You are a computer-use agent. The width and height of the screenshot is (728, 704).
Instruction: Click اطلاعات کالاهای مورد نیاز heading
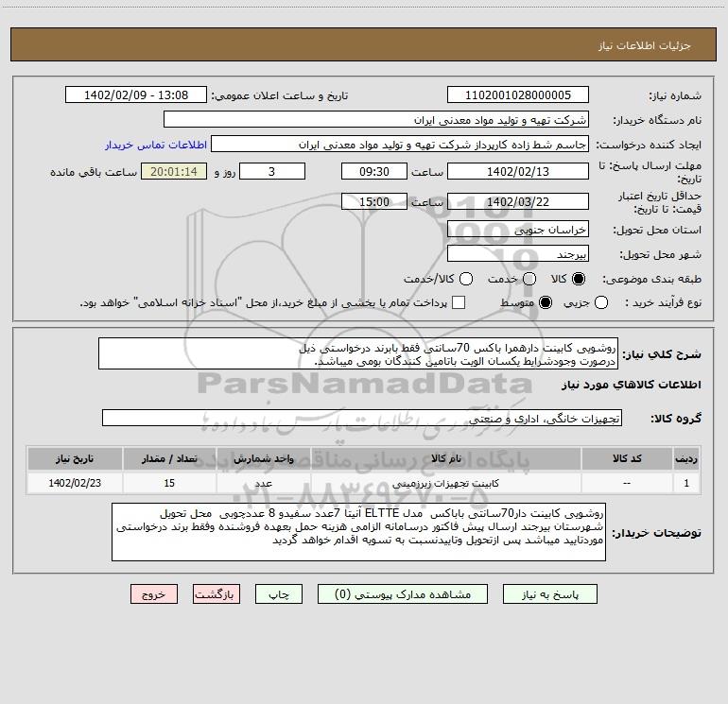(632, 385)
